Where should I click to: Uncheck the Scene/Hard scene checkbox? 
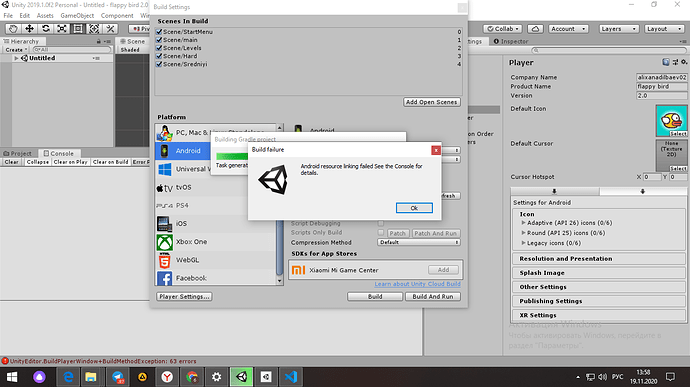(159, 56)
